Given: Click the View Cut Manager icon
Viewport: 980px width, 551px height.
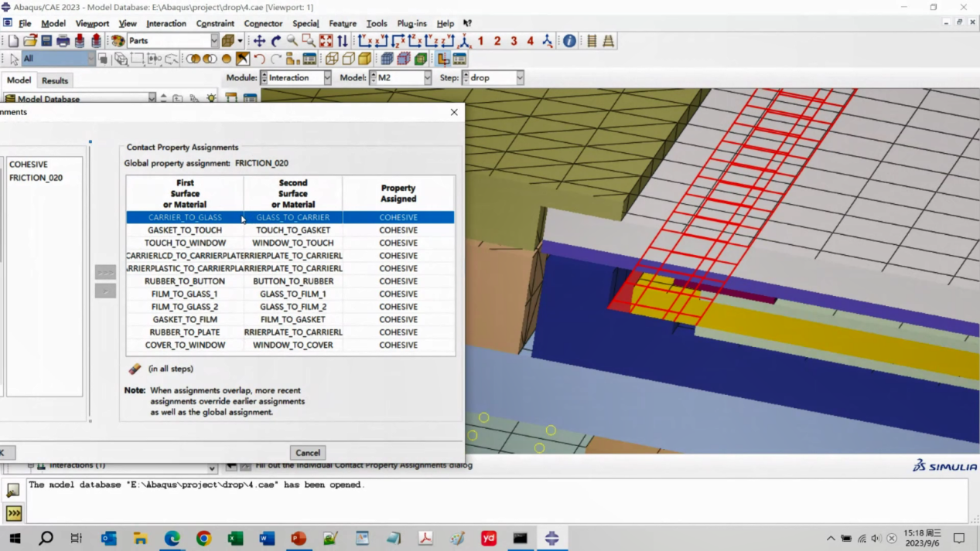Looking at the screenshot, I should pyautogui.click(x=459, y=59).
